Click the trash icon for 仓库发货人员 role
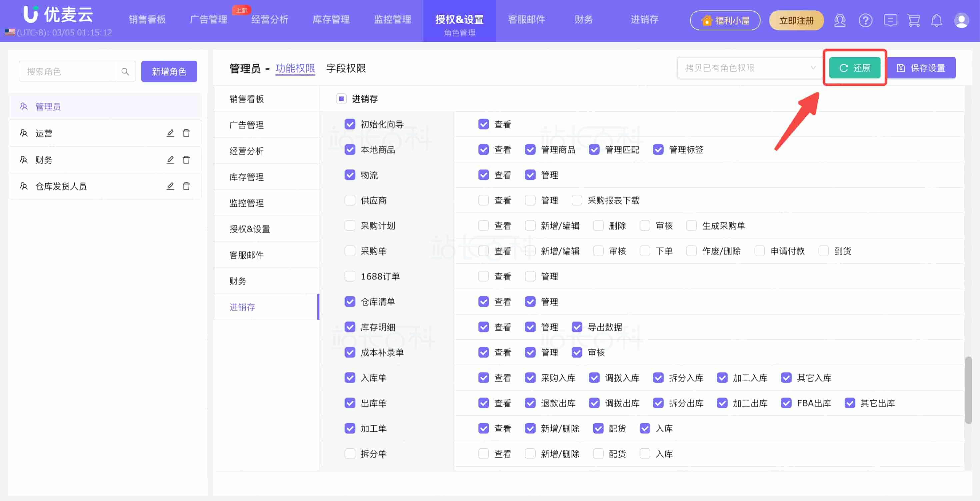Screen dimensions: 980x501 tap(186, 186)
